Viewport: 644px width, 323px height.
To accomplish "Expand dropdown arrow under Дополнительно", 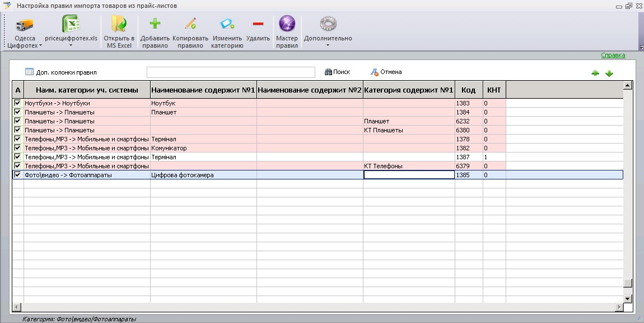I will click(x=328, y=45).
